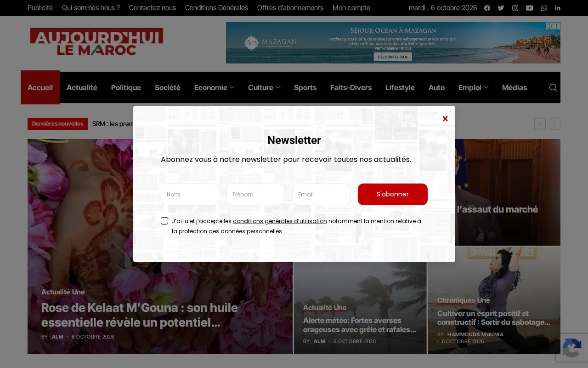Open the Lifestyle section
588x368 pixels.
400,87
